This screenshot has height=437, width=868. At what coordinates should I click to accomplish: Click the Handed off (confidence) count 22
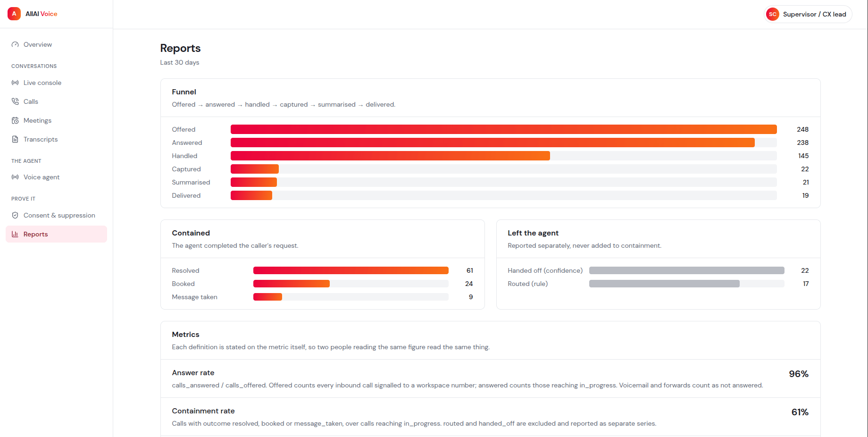[805, 270]
